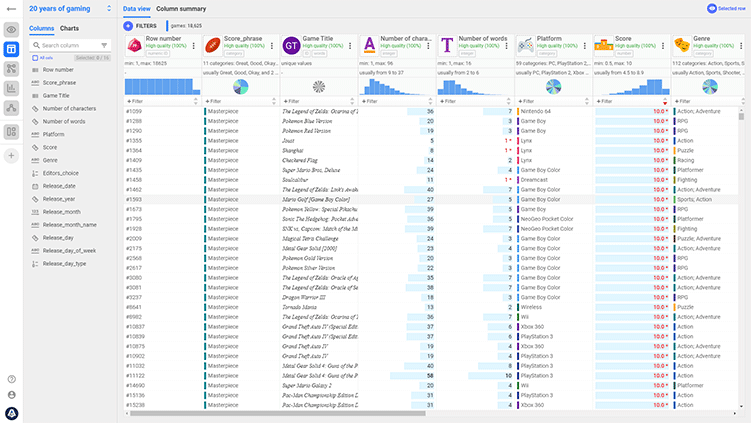Add a filter on Score column

click(x=604, y=101)
